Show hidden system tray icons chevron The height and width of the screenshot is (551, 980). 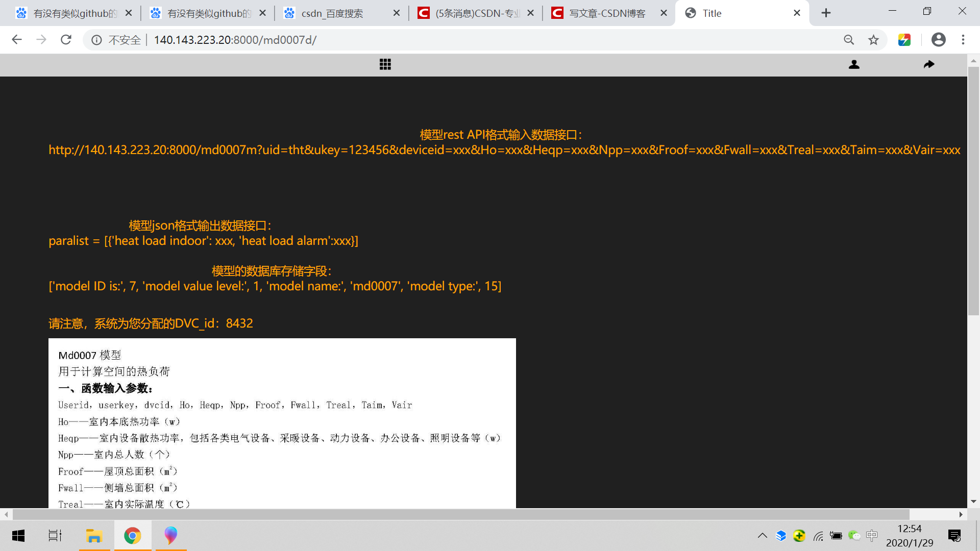(x=762, y=536)
